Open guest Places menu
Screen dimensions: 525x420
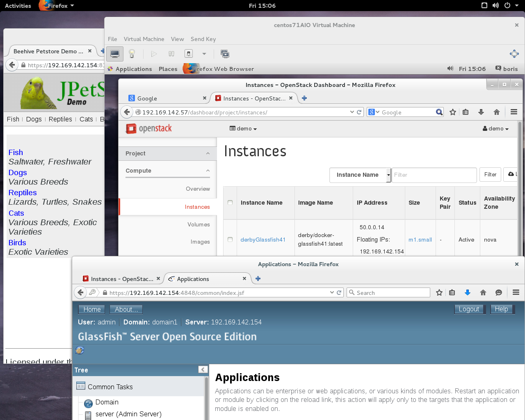[168, 69]
